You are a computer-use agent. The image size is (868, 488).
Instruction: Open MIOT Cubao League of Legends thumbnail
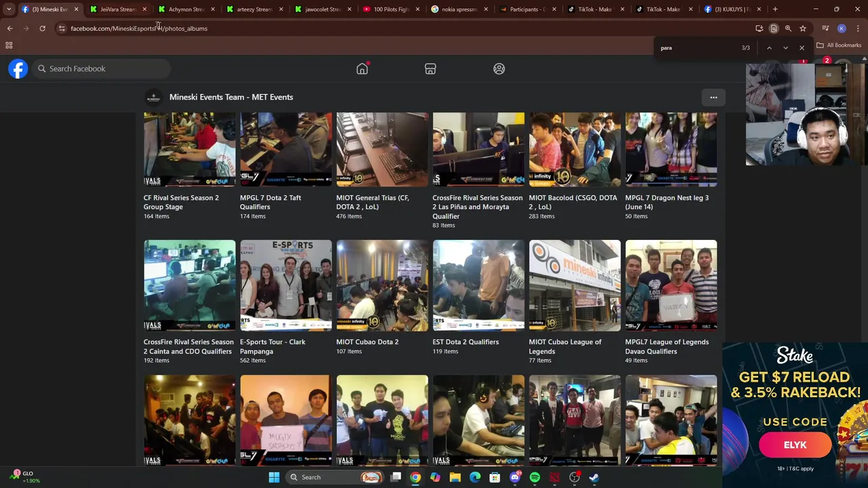(x=574, y=285)
